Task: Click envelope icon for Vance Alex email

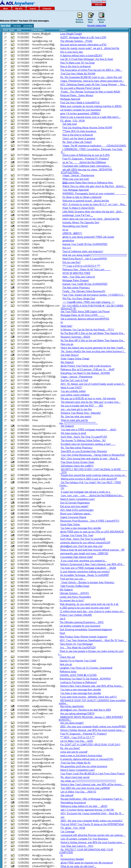Action: [x=13, y=302]
